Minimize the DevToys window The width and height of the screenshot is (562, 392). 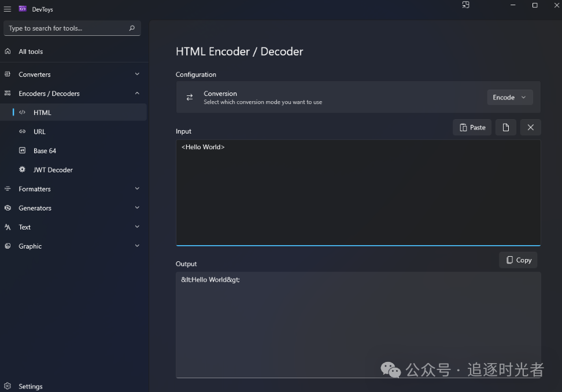tap(513, 5)
